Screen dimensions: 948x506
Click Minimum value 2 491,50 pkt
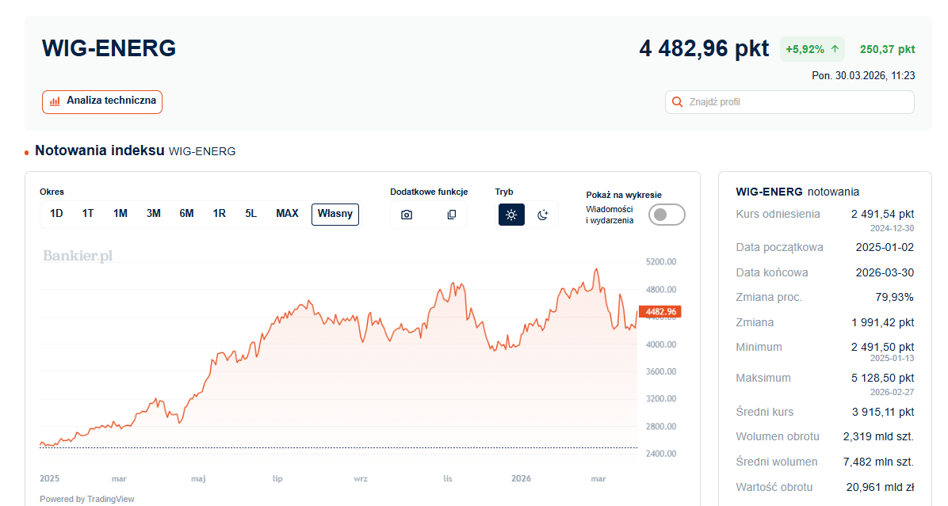pos(883,347)
